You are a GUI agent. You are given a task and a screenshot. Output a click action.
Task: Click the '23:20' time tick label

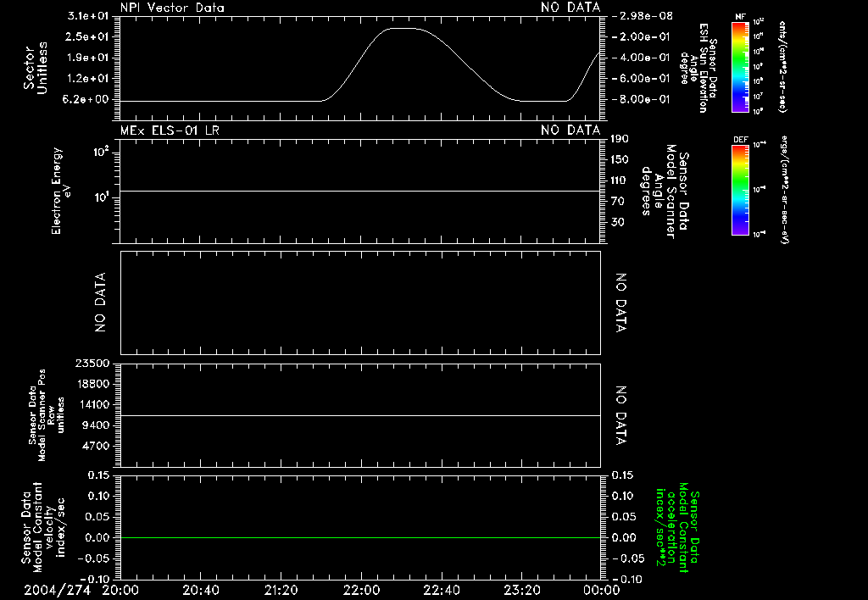pos(522,590)
